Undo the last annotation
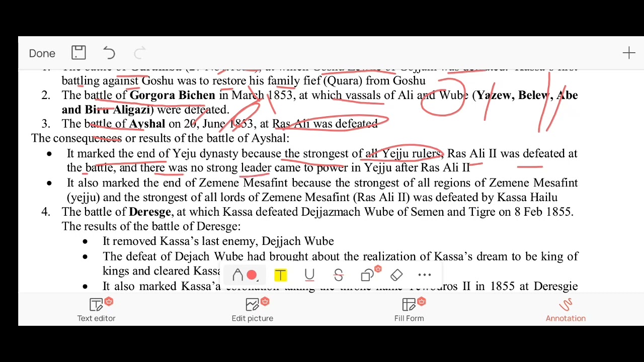 109,53
